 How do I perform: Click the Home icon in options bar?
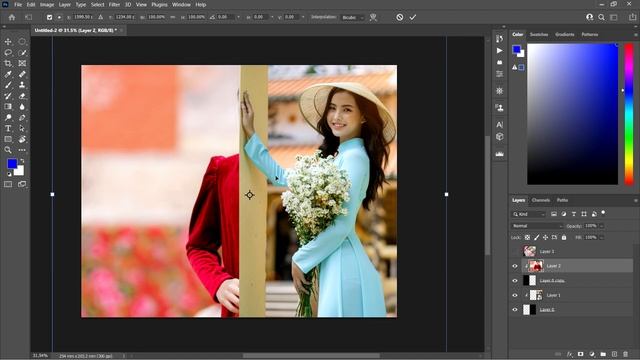(12, 17)
